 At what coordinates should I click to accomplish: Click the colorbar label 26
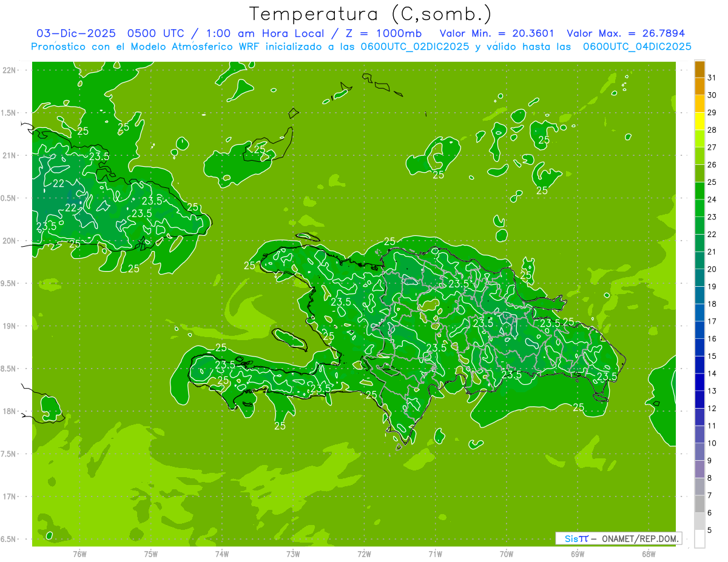coord(712,165)
